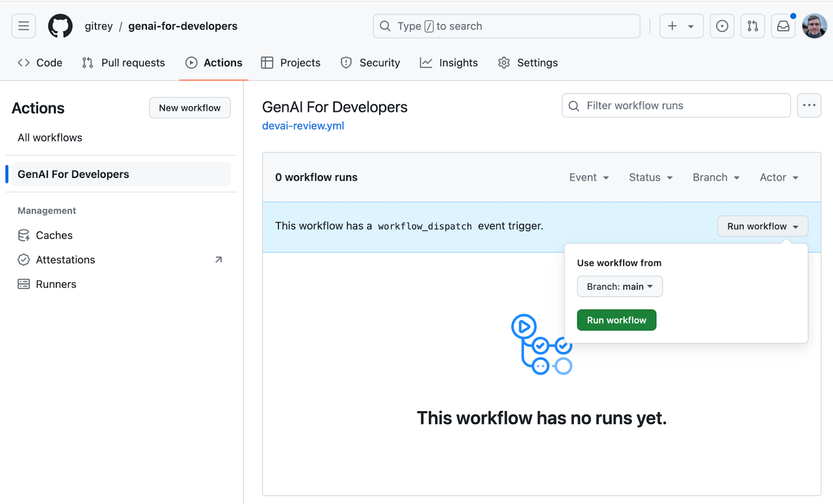Click the GitHub logo icon
833x504 pixels.
coord(60,26)
